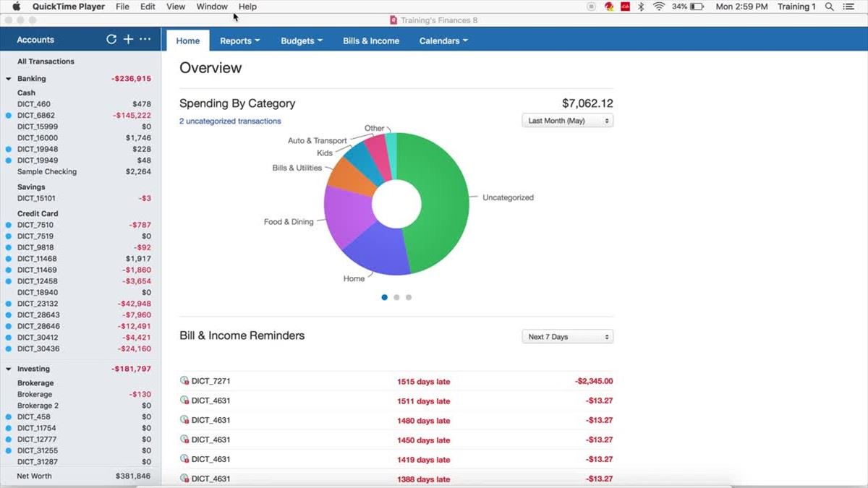The width and height of the screenshot is (868, 488).
Task: Open the Last Month (May) dropdown
Action: point(567,121)
